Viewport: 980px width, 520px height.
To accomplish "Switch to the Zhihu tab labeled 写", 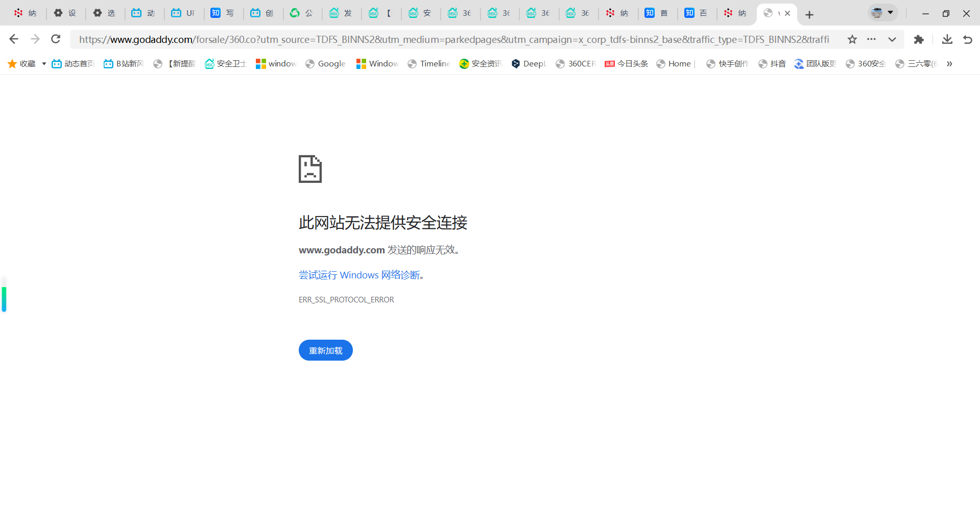I will pyautogui.click(x=223, y=13).
